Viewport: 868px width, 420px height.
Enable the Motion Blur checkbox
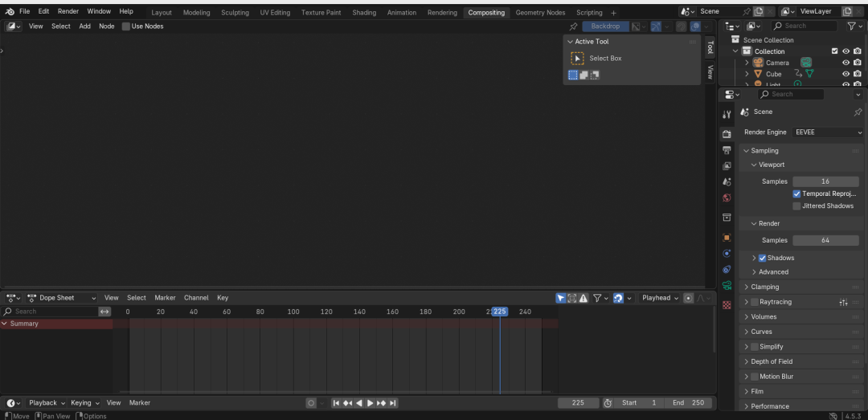754,377
